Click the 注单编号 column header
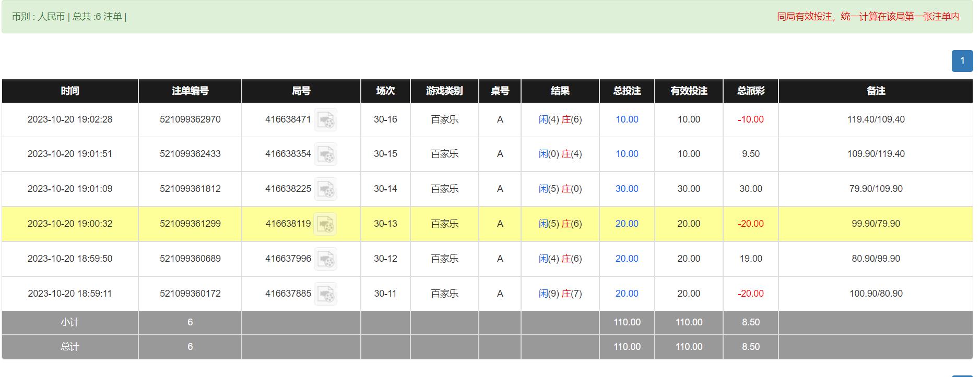Screen dimensions: 980x377 click(x=190, y=91)
